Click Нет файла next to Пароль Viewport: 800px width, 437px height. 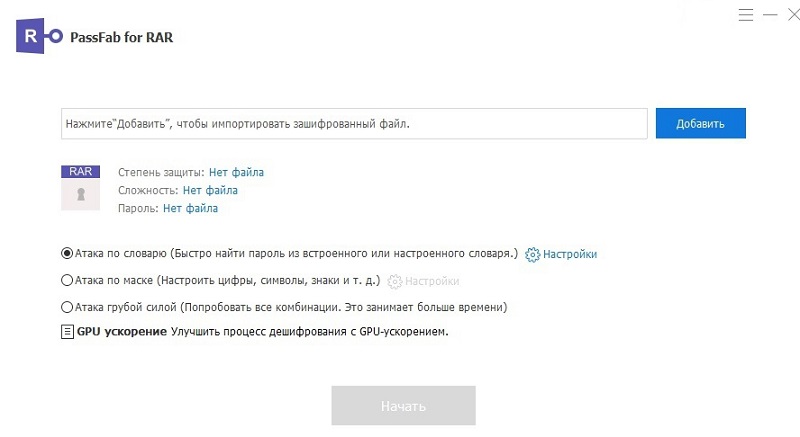tap(190, 208)
